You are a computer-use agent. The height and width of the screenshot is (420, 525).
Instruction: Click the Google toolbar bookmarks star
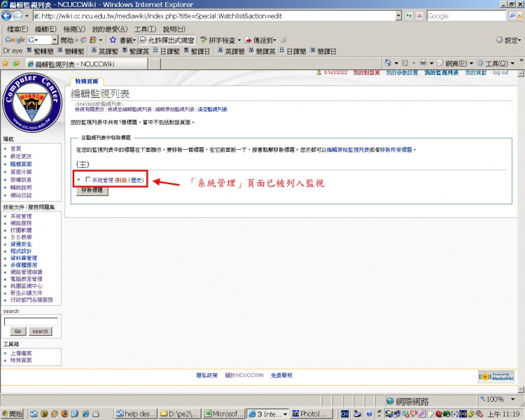(113, 40)
